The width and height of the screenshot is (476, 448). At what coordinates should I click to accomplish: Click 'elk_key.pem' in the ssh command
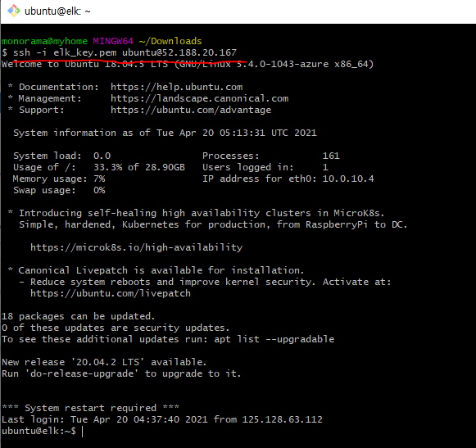click(85, 52)
